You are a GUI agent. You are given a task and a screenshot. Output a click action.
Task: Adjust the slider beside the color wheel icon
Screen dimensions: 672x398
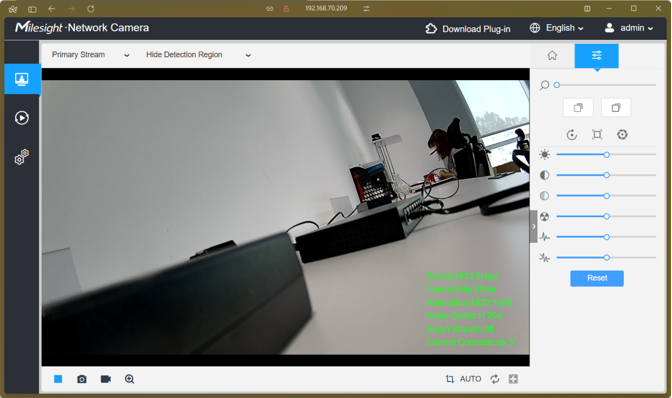(x=606, y=216)
